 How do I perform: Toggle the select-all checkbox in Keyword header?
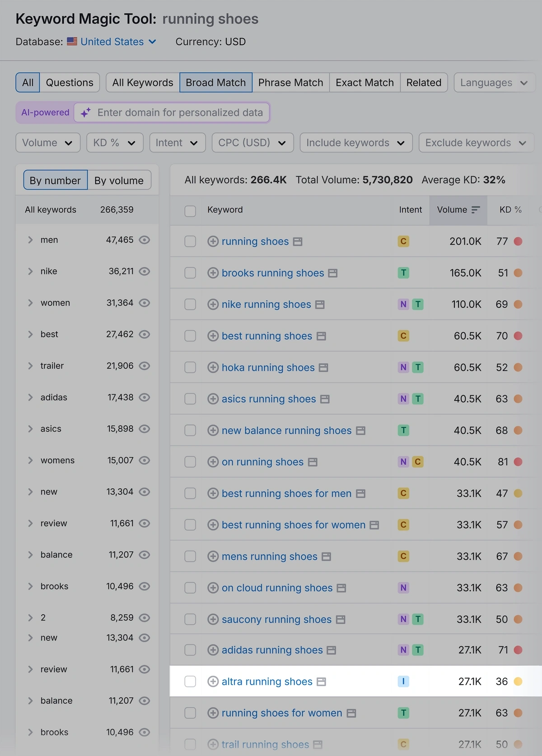click(190, 211)
